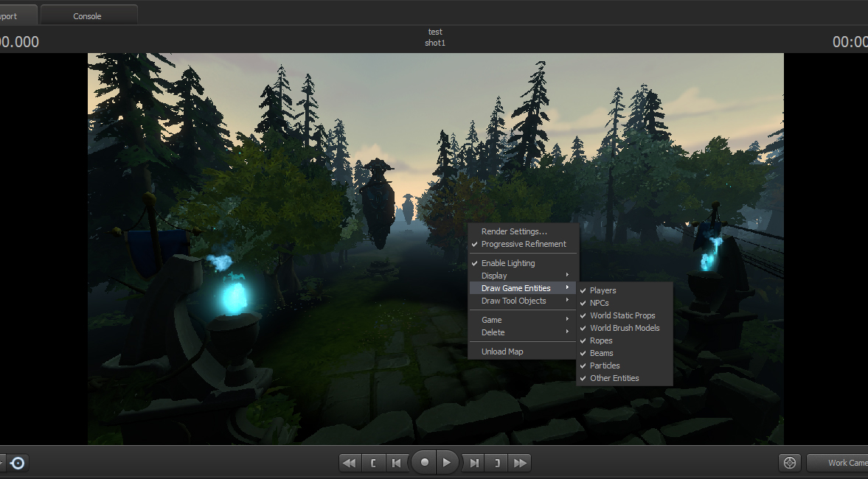Disable Ropes drawing

pyautogui.click(x=625, y=340)
